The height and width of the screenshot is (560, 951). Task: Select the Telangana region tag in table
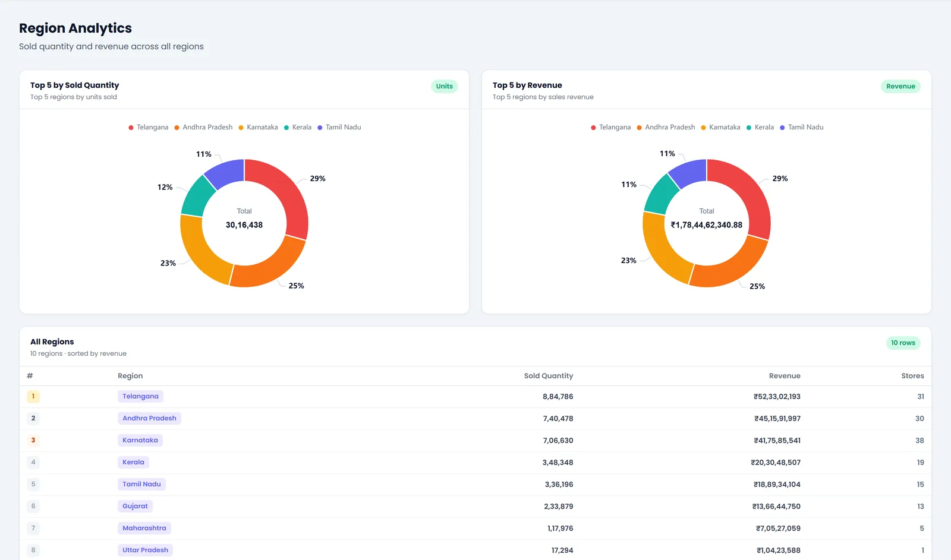click(x=140, y=396)
